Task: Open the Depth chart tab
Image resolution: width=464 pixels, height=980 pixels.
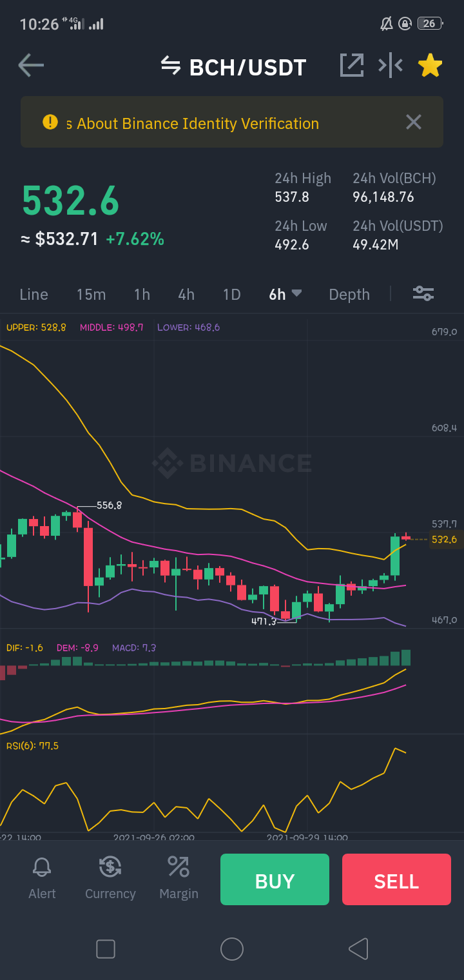Action: click(x=349, y=295)
